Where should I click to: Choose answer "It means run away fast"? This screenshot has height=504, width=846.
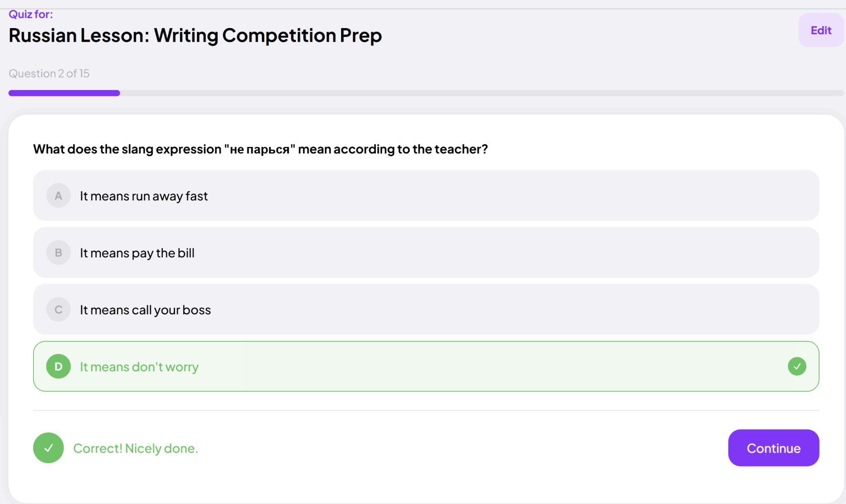[x=144, y=196]
